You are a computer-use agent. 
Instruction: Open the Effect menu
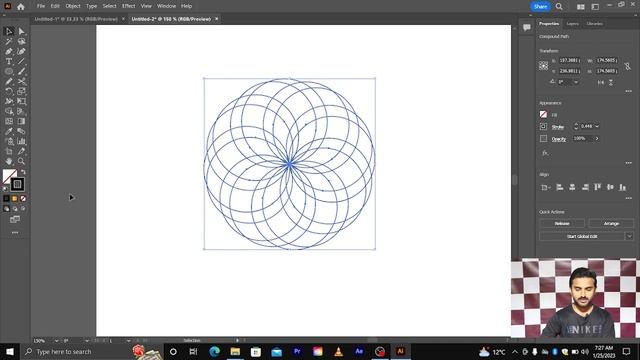129,6
